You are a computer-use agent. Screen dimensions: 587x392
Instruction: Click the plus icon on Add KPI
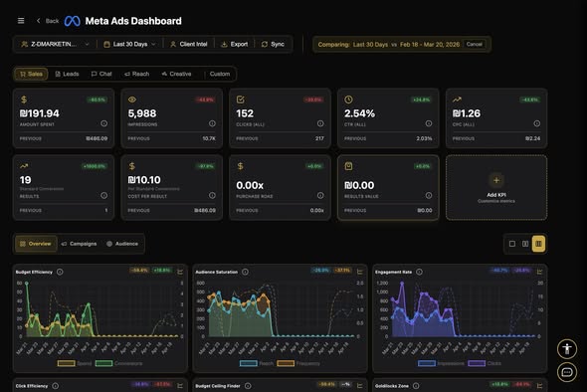click(496, 180)
